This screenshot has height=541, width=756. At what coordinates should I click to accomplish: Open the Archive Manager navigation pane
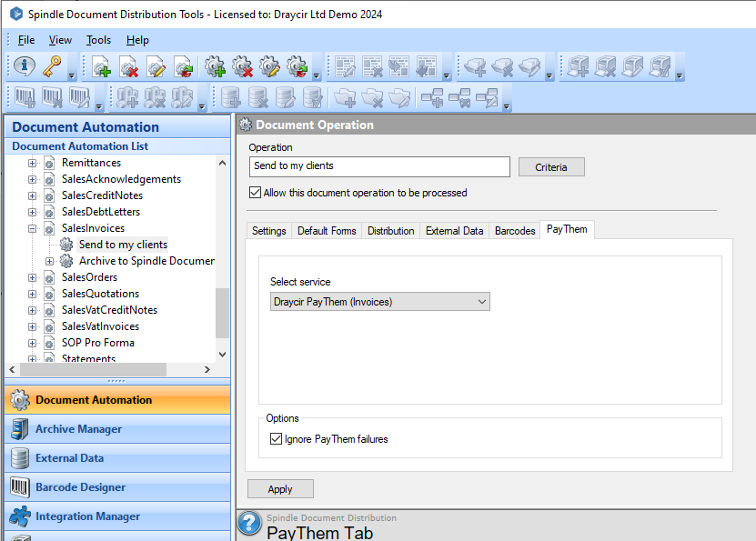click(117, 429)
